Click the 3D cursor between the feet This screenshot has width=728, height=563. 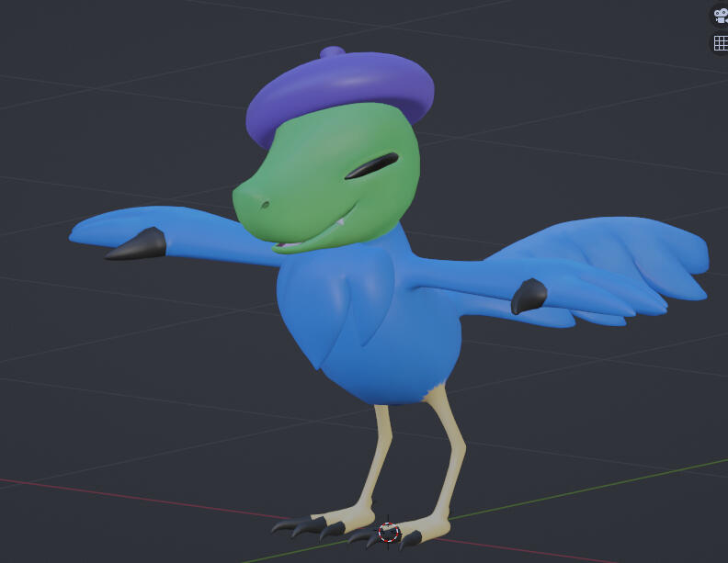[389, 532]
